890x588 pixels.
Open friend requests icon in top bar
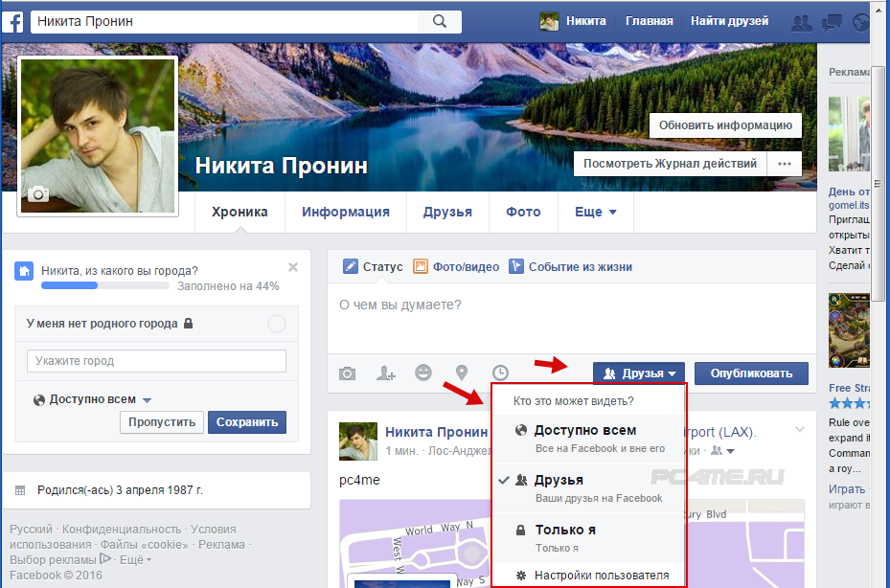[803, 22]
